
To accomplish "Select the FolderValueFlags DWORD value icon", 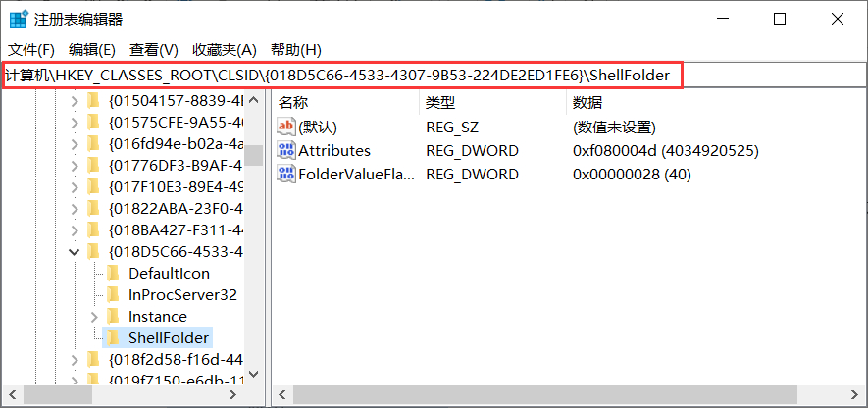I will point(286,174).
